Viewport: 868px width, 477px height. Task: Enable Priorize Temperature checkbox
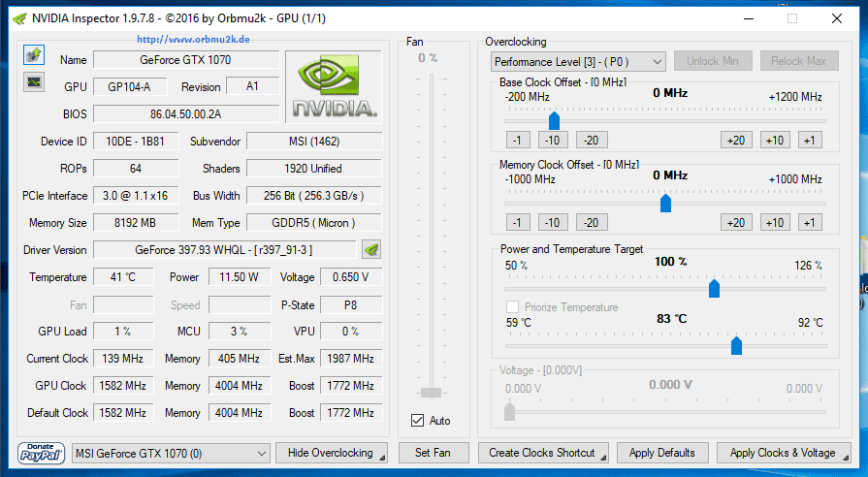coord(513,307)
